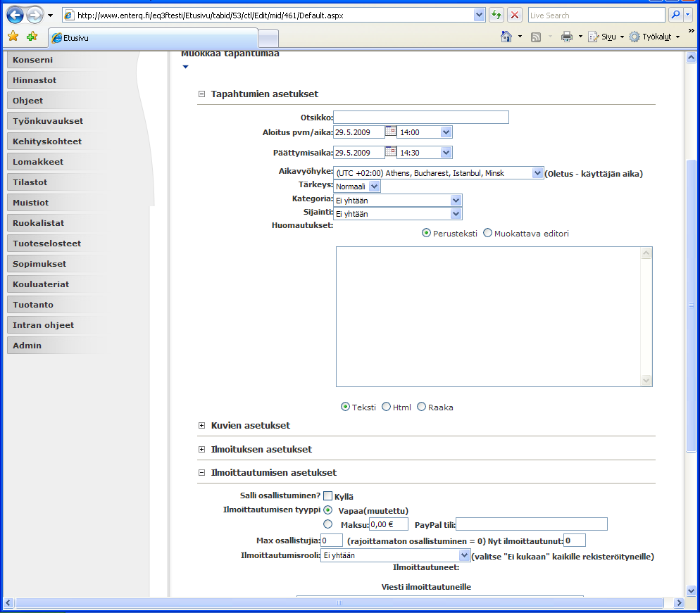Collapse the Tapahtumien asetukset section
Screen dimensions: 700x613
202,94
